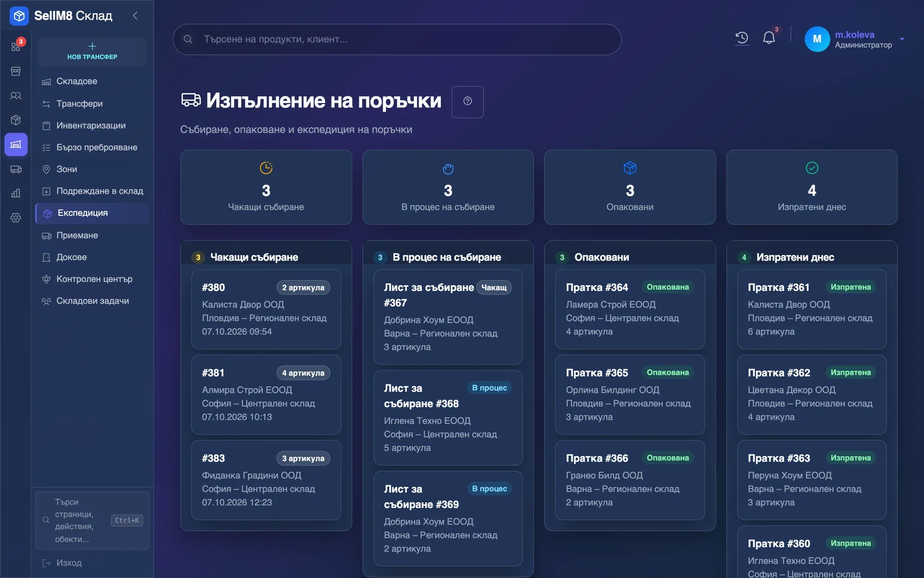
Task: Open Зони in the sidebar menu
Action: (92, 169)
